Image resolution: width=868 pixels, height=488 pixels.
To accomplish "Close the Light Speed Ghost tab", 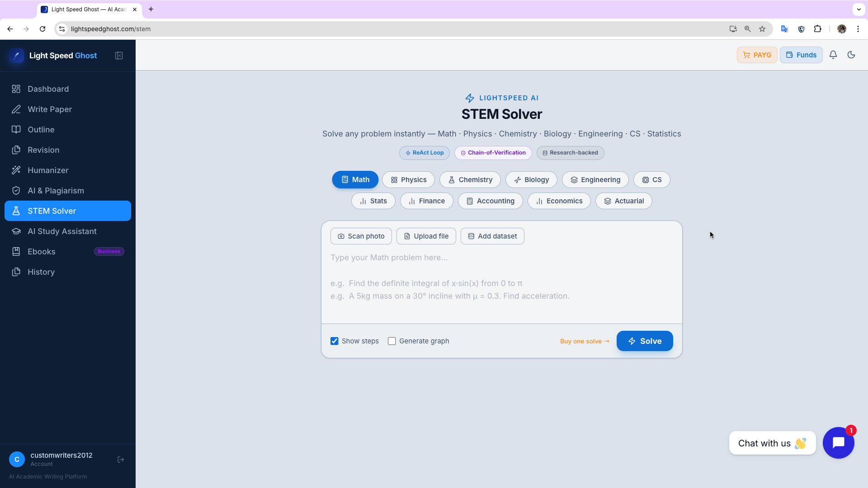I will [135, 9].
